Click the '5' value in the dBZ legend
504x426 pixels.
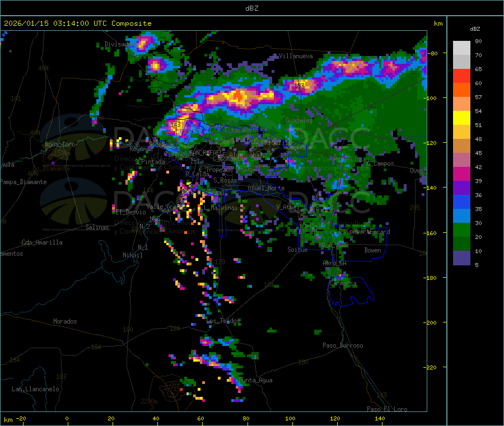pos(477,265)
